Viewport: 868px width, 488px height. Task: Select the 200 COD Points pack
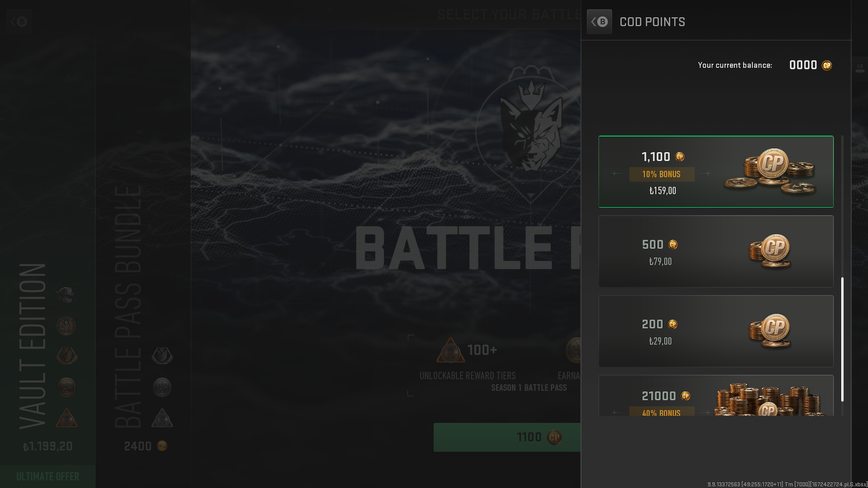[716, 331]
